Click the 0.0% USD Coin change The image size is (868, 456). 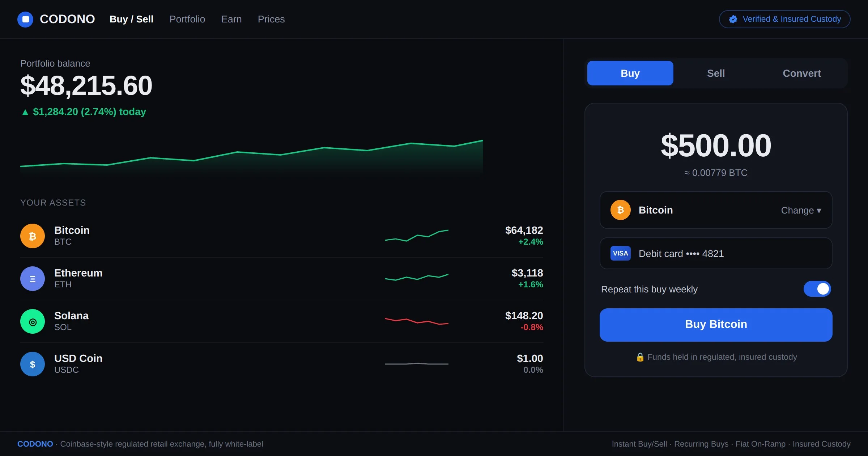click(533, 370)
